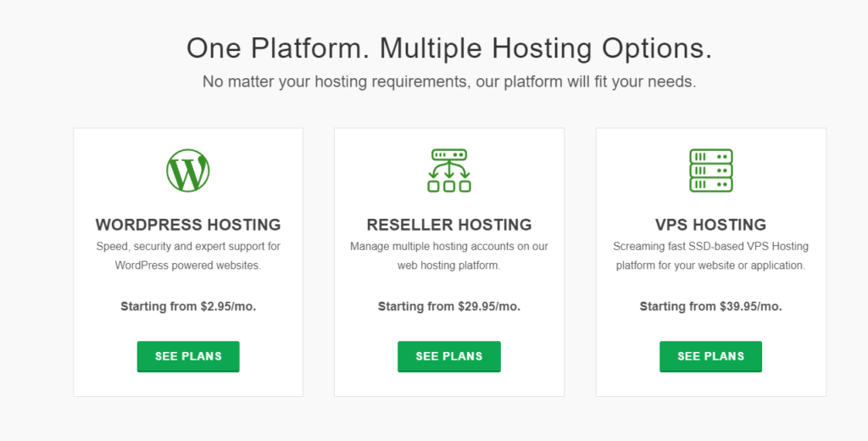
Task: Click the Reseller Hosting network icon
Action: (x=449, y=170)
